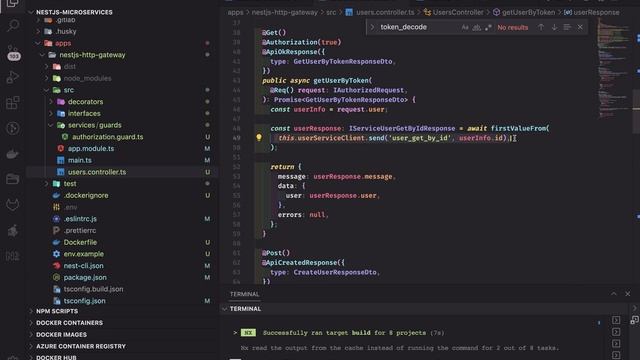The image size is (640, 360).
Task: Open the env.example file
Action: [x=83, y=254]
